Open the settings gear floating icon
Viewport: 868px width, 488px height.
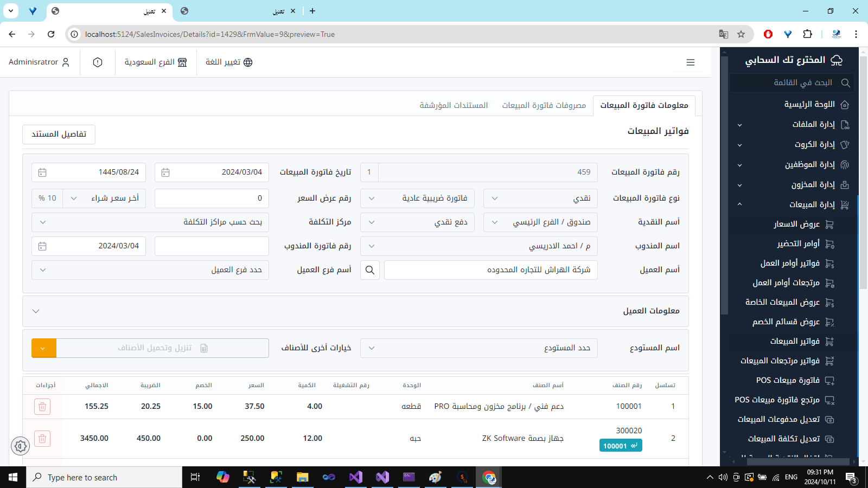point(21,446)
